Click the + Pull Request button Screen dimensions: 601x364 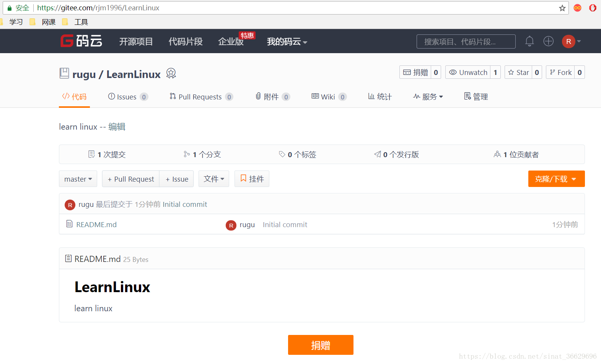(131, 179)
